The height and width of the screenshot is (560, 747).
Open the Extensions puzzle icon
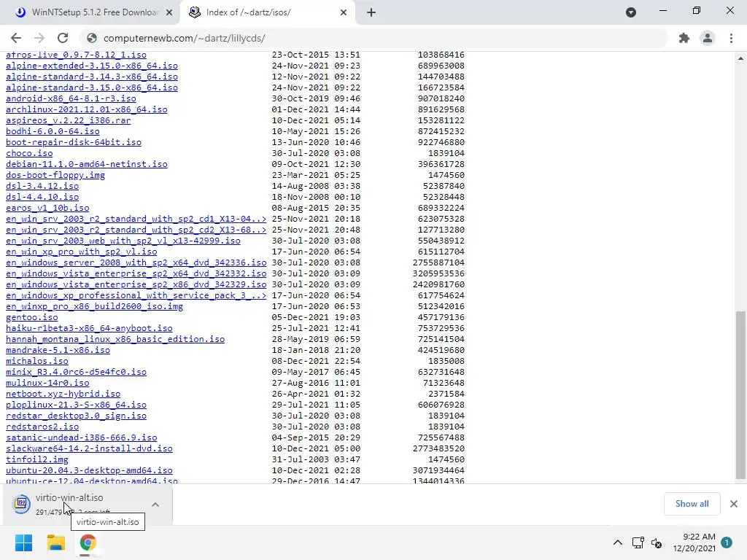[x=684, y=38]
